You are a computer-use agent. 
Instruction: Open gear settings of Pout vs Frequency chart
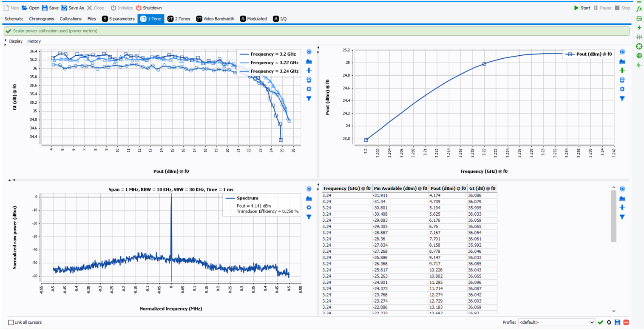click(x=622, y=89)
